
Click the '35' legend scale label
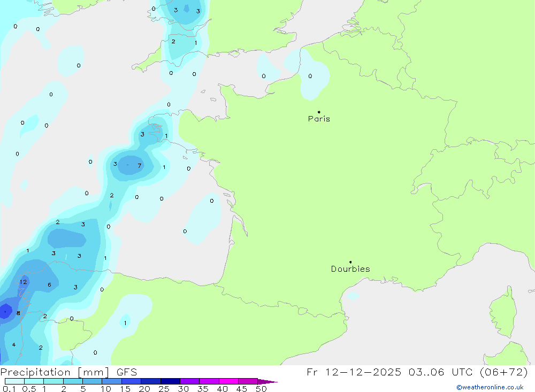click(203, 389)
